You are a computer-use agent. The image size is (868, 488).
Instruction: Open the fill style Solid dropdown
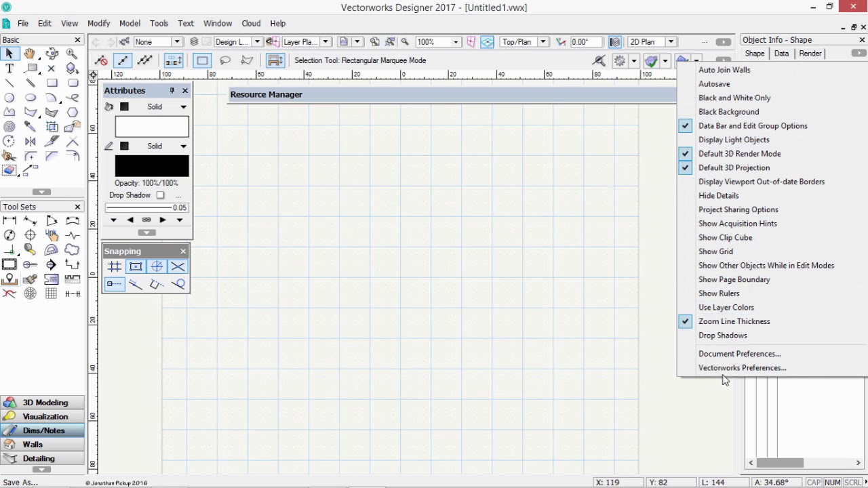(183, 107)
